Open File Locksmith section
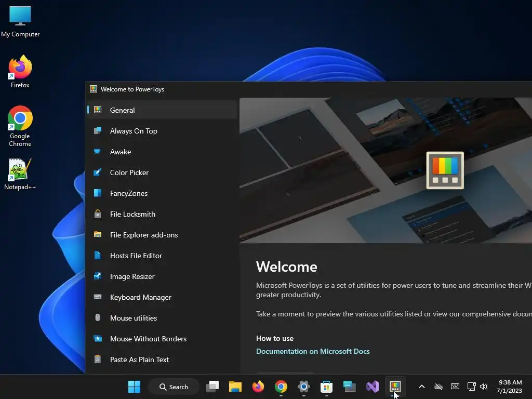This screenshot has width=532, height=399. click(162, 214)
